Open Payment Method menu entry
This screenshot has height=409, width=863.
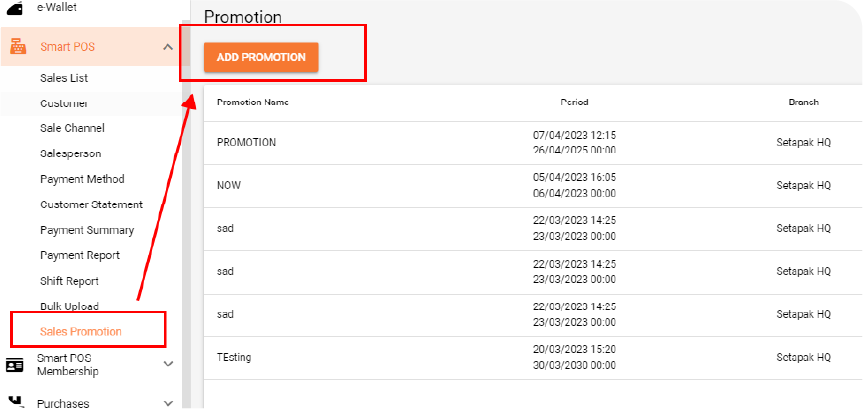[82, 179]
